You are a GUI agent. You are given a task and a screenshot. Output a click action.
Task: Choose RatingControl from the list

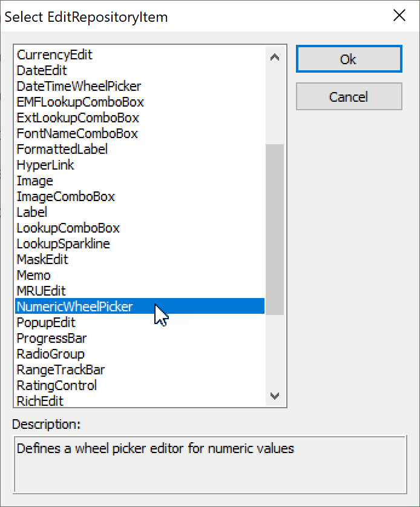56,385
